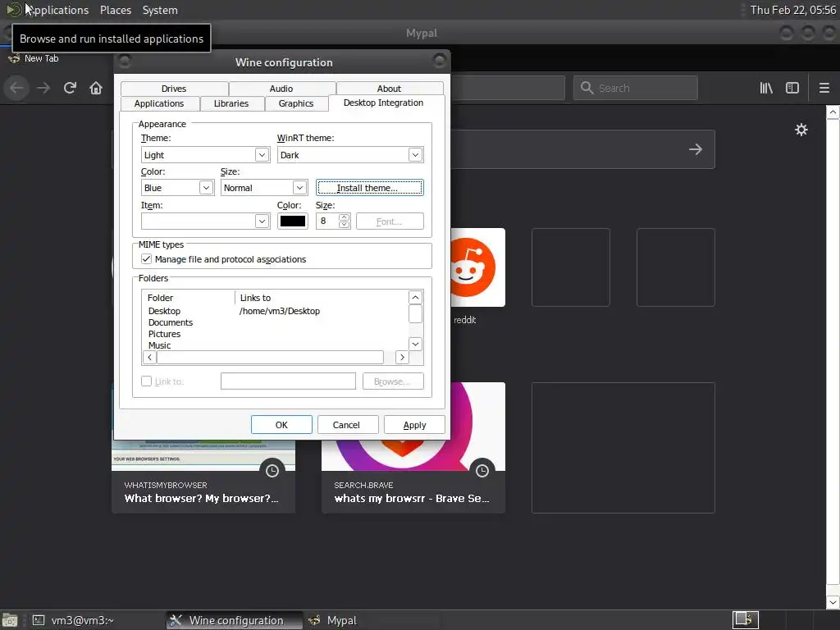Toggle the Mypal sidebar icon
840x630 pixels.
coord(792,88)
